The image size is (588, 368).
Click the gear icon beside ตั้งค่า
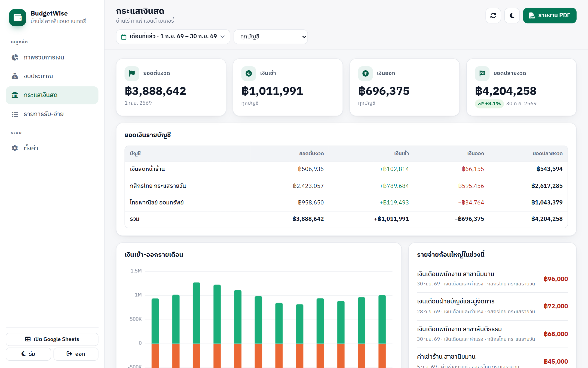point(15,148)
